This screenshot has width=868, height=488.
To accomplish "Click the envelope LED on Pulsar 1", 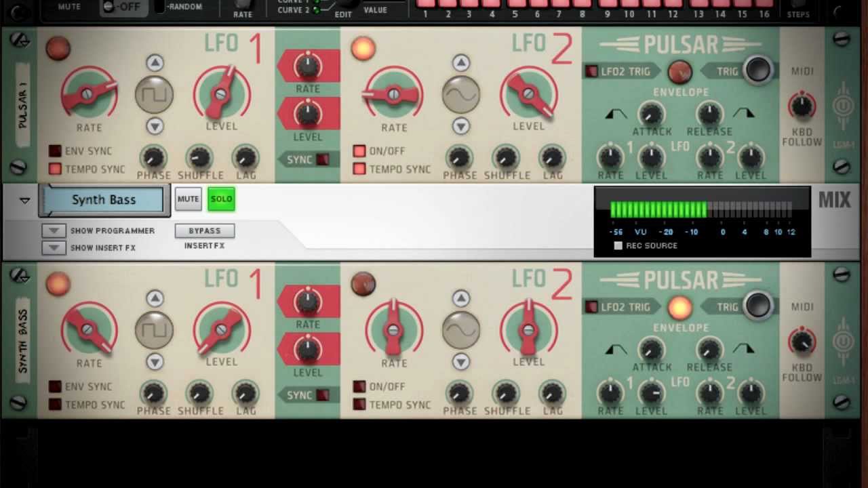I will tap(679, 71).
